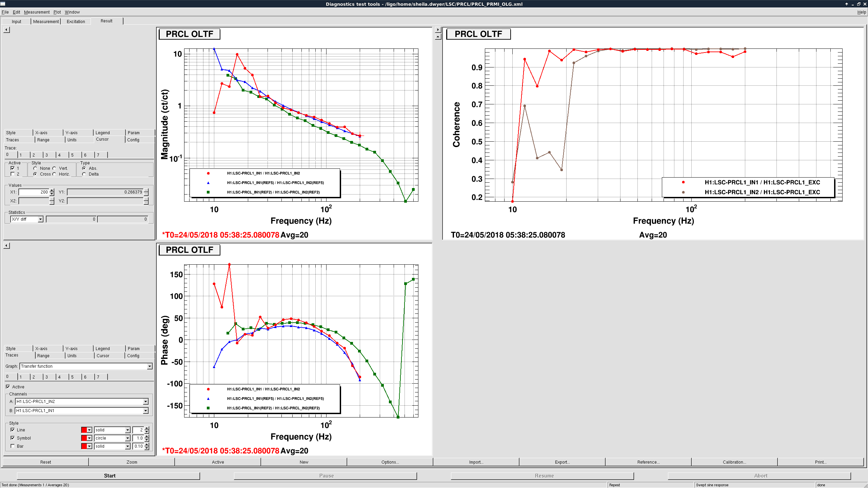Open the Measurement menu

[x=37, y=12]
